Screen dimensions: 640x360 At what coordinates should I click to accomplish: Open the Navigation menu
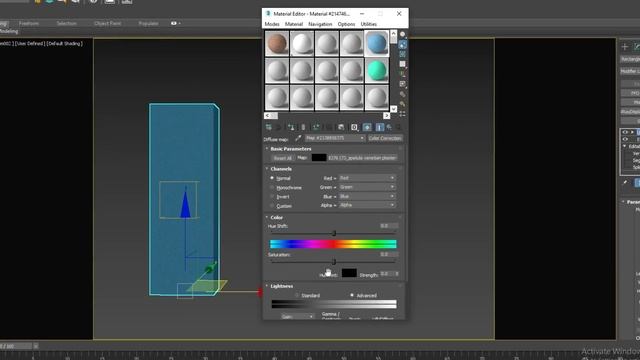320,24
